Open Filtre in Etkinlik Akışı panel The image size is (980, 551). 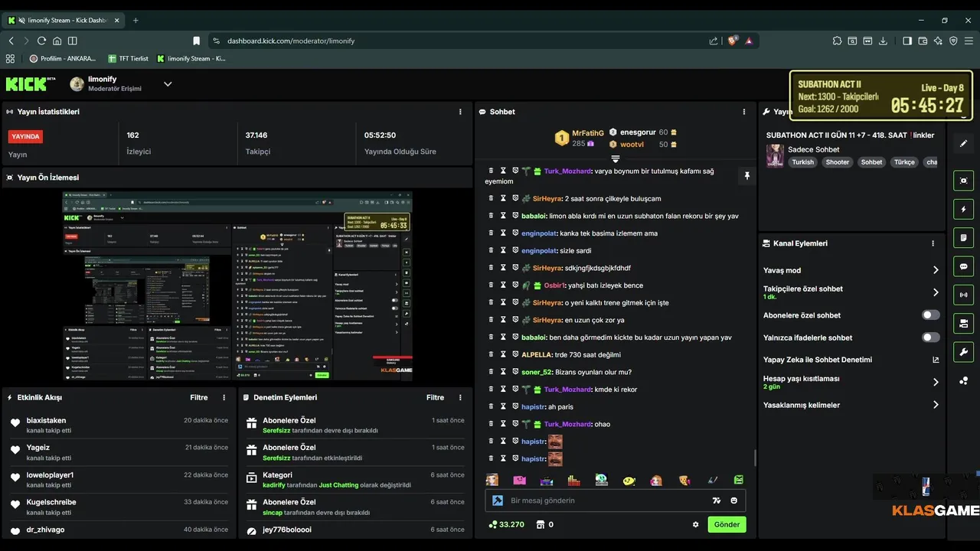pyautogui.click(x=199, y=397)
